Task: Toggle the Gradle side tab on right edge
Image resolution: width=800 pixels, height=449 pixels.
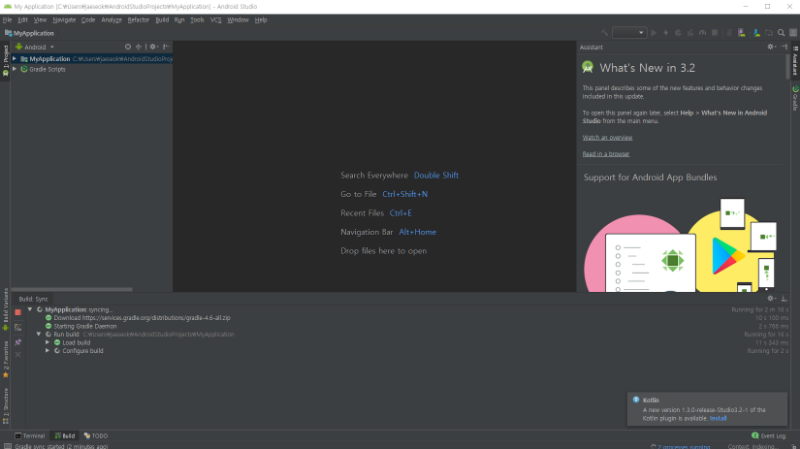Action: 795,98
